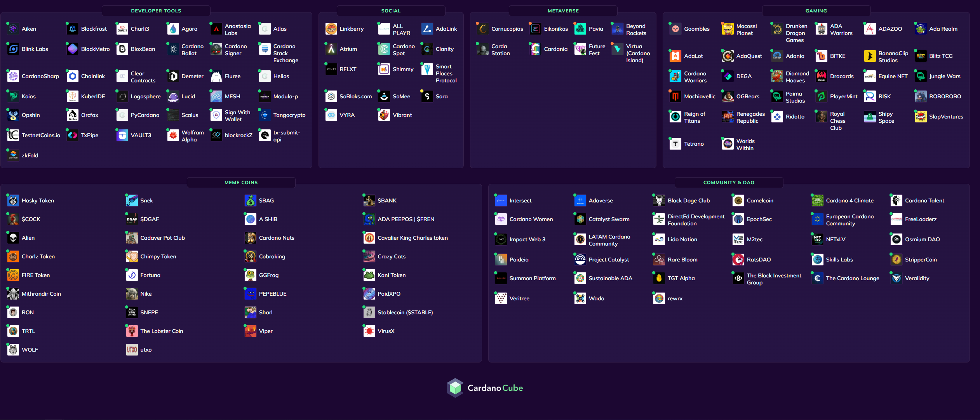Viewport: 980px width, 420px height.
Task: Open the Intersect icon
Action: click(501, 200)
